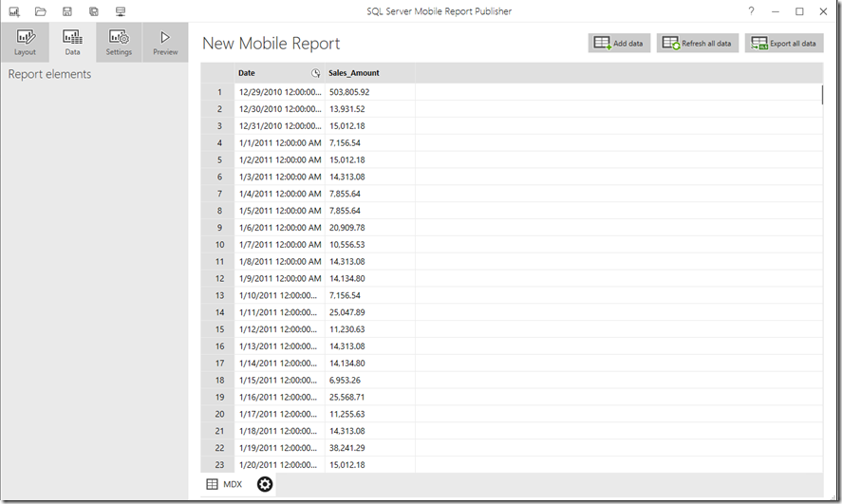
Task: Select the Sales_Amount column header
Action: coord(369,73)
